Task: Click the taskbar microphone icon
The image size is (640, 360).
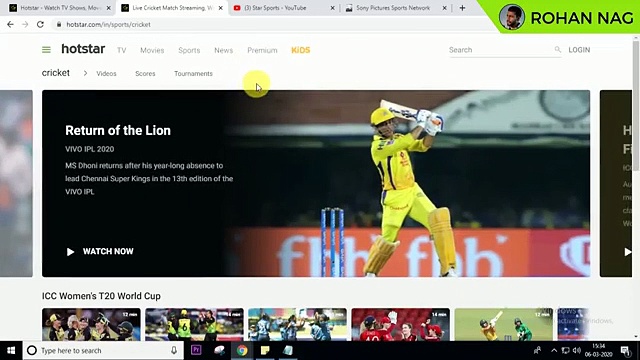Action: click(174, 351)
